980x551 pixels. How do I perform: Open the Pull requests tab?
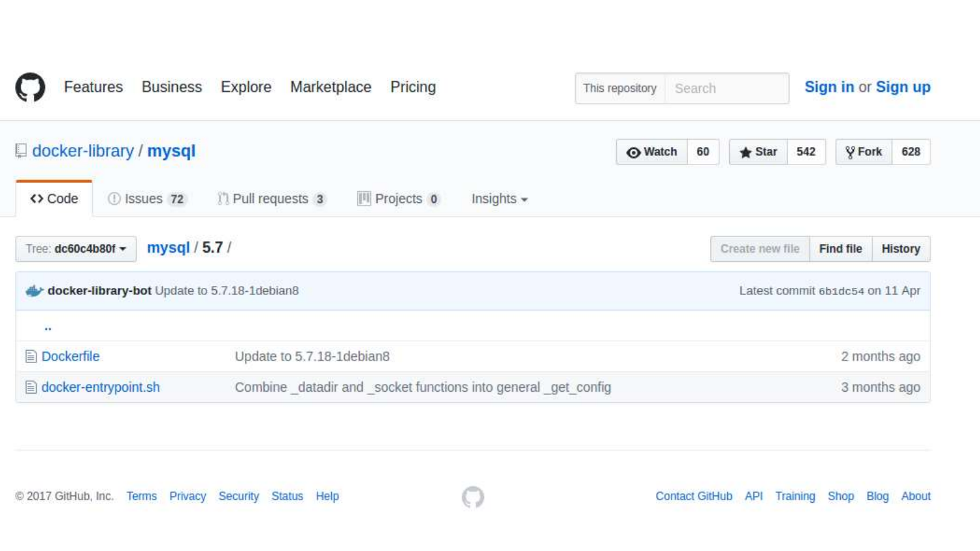coord(271,199)
